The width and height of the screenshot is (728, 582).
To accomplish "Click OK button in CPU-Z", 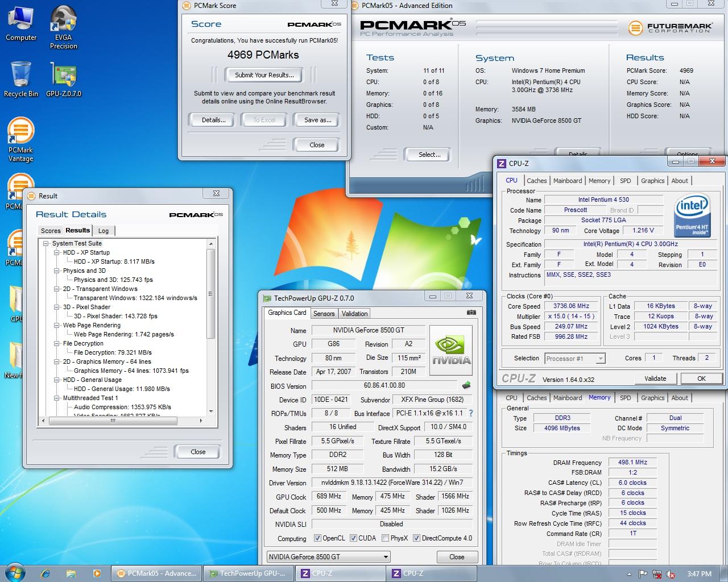I will tap(701, 379).
